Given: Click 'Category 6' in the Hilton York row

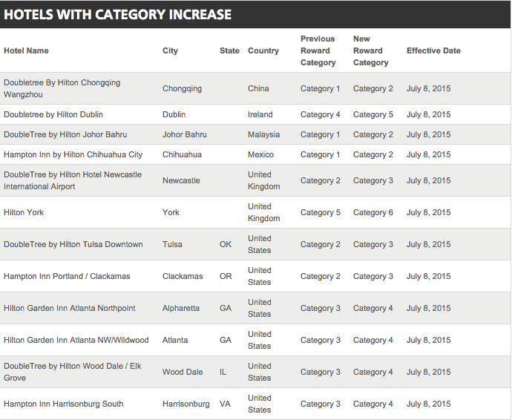Looking at the screenshot, I should 373,213.
